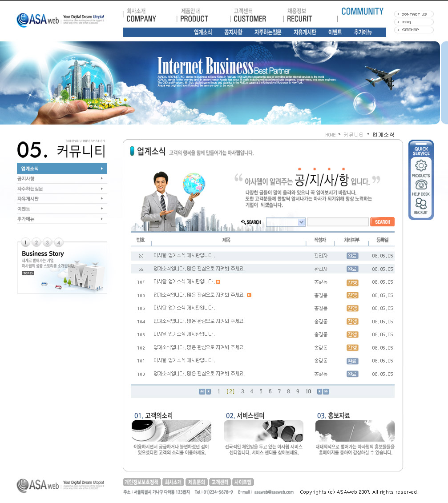The height and width of the screenshot is (503, 448).
Task: Click the CONTACT US link
Action: tap(413, 14)
